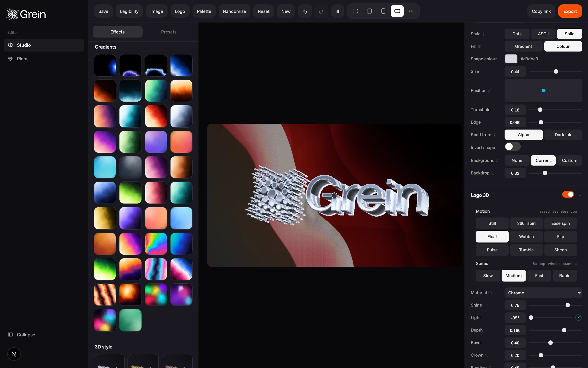This screenshot has height=368, width=588.
Task: Pause the animation playback
Action: 338,11
